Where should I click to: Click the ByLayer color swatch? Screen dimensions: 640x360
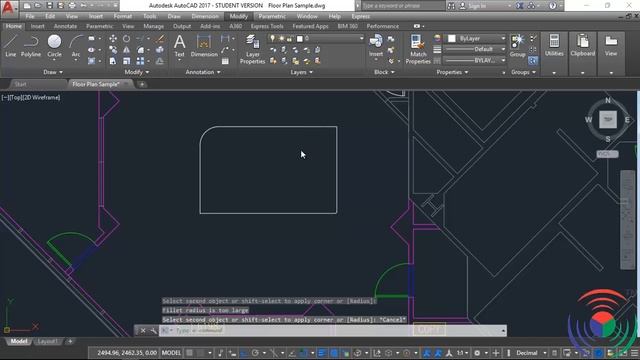[x=451, y=38]
